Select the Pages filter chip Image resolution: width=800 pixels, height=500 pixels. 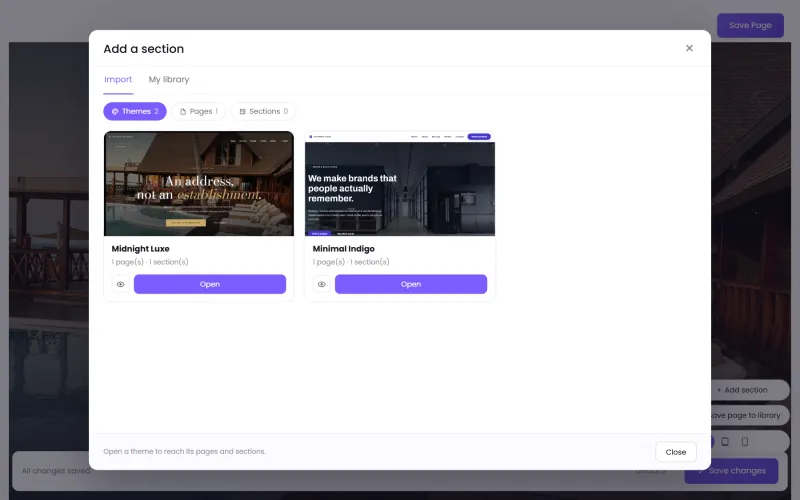198,111
